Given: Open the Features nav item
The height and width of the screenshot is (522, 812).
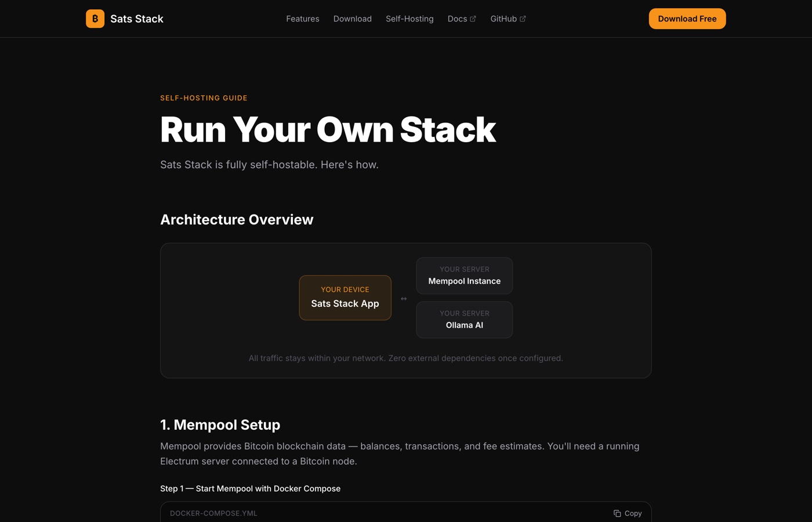Looking at the screenshot, I should click(303, 19).
